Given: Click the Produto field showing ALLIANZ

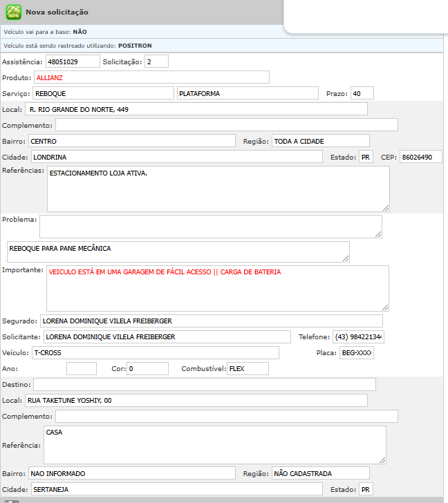Looking at the screenshot, I should pos(151,77).
